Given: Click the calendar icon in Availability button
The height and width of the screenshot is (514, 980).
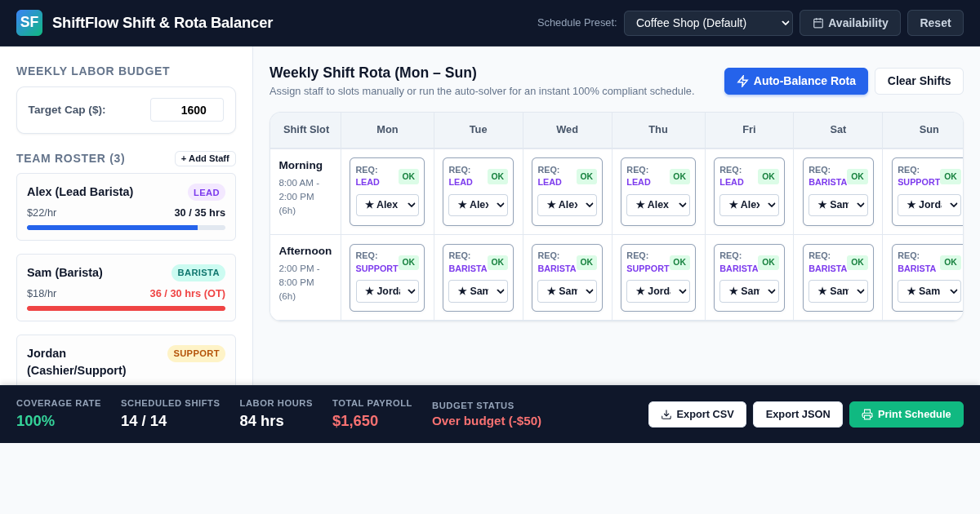Looking at the screenshot, I should 818,23.
